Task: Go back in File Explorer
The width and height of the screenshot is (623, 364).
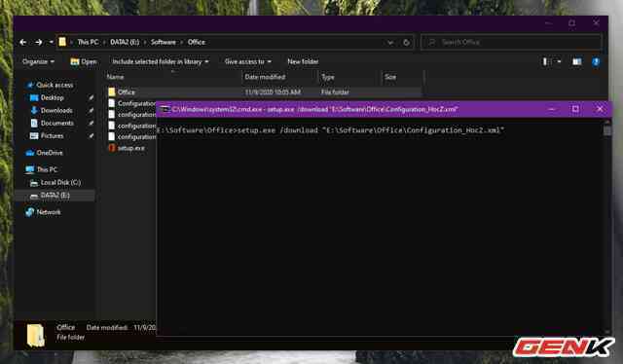Action: pyautogui.click(x=23, y=42)
